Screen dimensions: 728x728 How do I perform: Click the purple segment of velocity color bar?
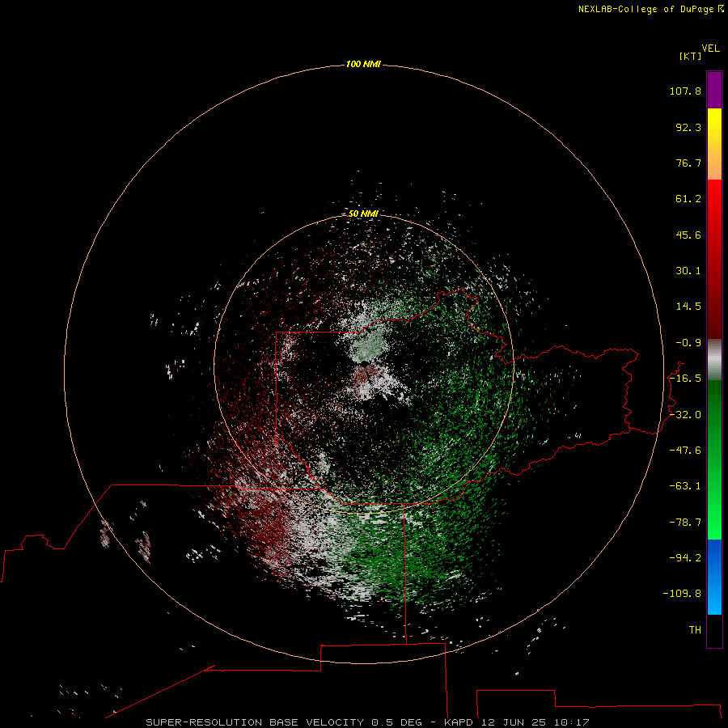pyautogui.click(x=714, y=90)
